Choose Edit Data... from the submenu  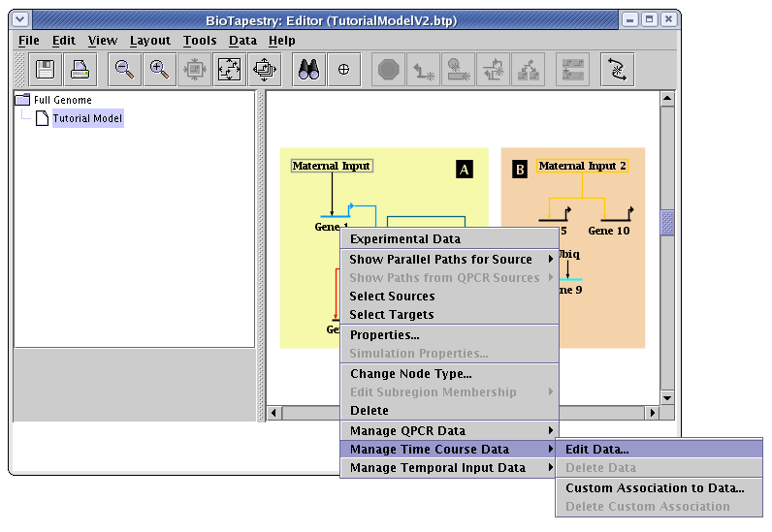596,450
